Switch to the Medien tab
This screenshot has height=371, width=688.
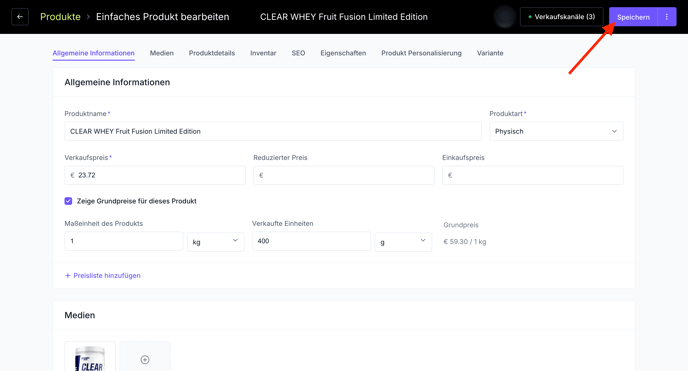point(161,53)
